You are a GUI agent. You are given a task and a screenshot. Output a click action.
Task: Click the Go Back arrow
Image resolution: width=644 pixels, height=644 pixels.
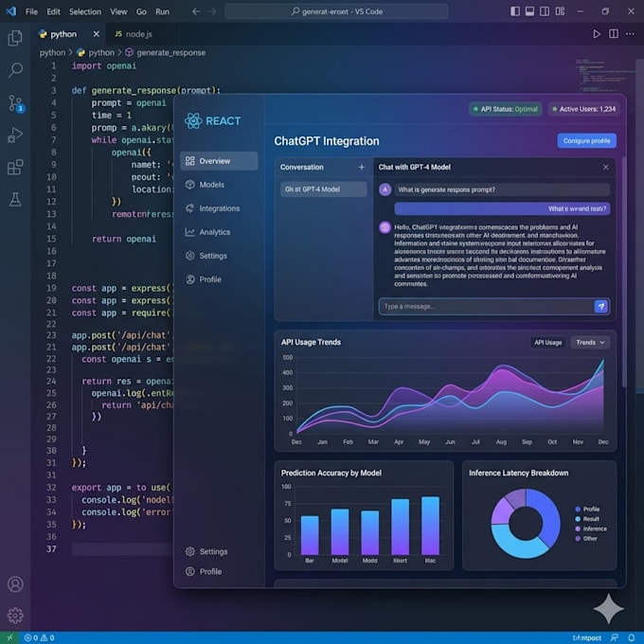point(196,11)
